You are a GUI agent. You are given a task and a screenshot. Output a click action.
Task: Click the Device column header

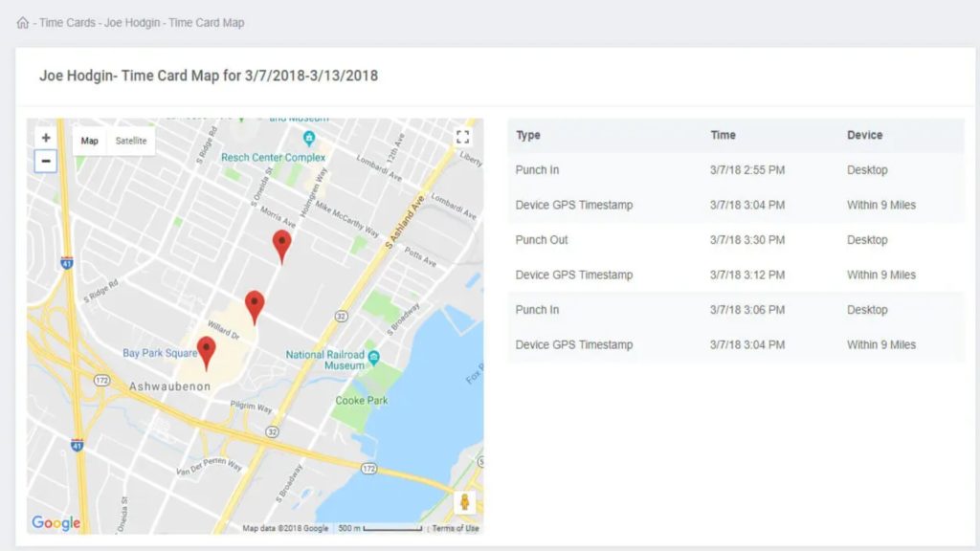864,135
